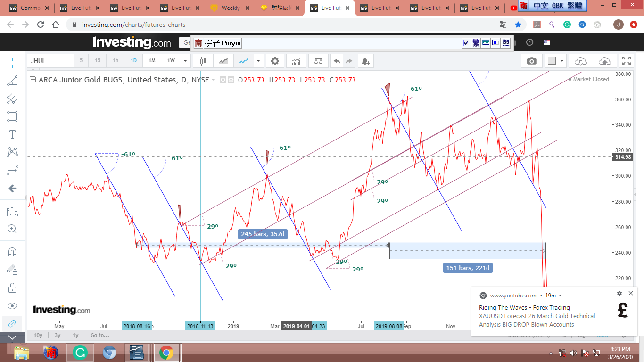Toggle the checkbox in Pinyin input bar

tap(466, 43)
